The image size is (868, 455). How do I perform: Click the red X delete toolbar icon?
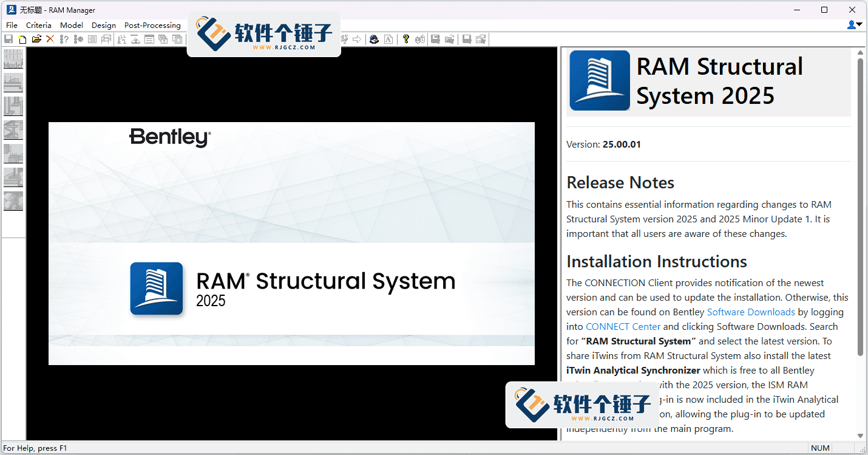50,39
